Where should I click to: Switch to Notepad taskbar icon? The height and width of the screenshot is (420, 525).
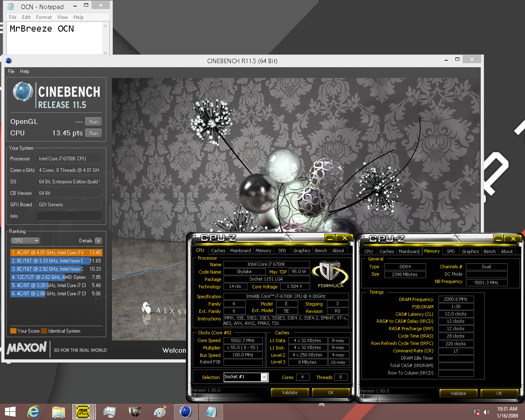point(211,412)
